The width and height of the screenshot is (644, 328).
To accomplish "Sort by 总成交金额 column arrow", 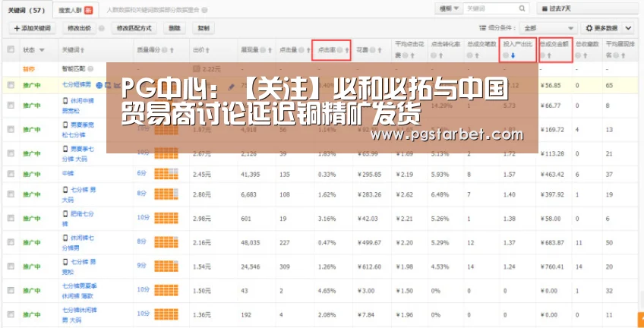I will [549, 55].
